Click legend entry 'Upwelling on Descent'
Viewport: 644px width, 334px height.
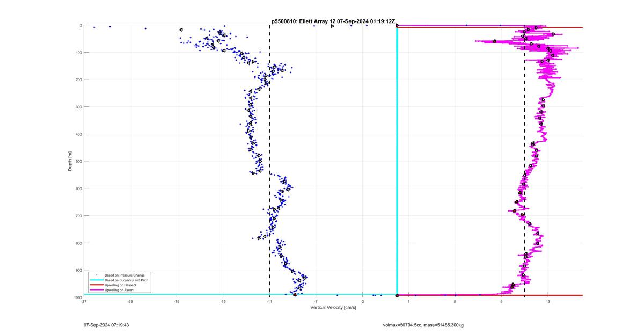pos(120,285)
